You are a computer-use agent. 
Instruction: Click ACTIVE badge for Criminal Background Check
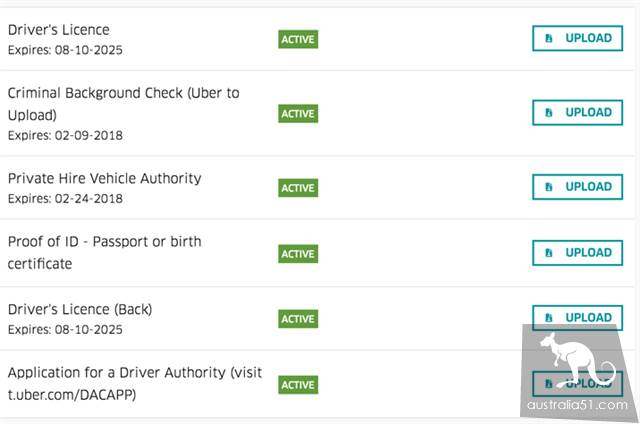(x=297, y=114)
